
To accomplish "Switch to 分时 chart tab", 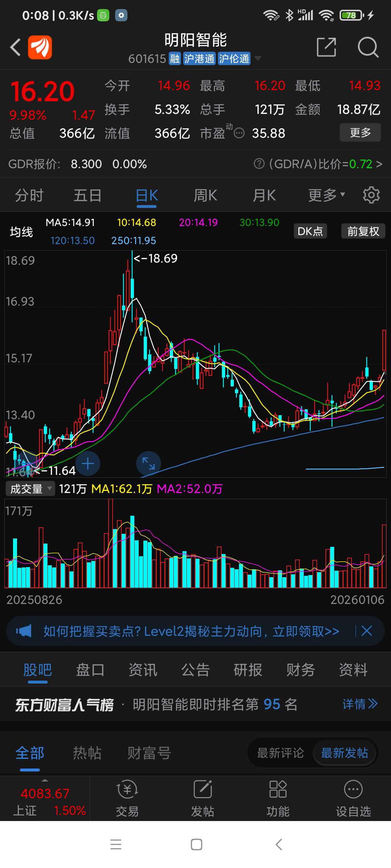I will click(x=29, y=195).
